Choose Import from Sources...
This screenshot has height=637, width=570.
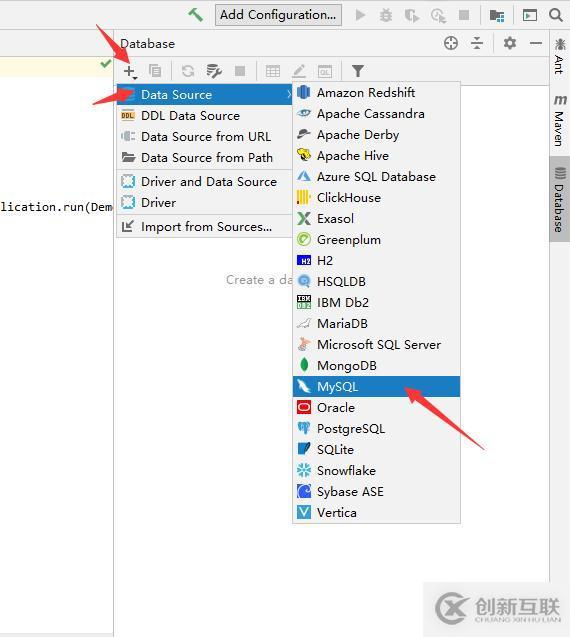click(x=205, y=227)
